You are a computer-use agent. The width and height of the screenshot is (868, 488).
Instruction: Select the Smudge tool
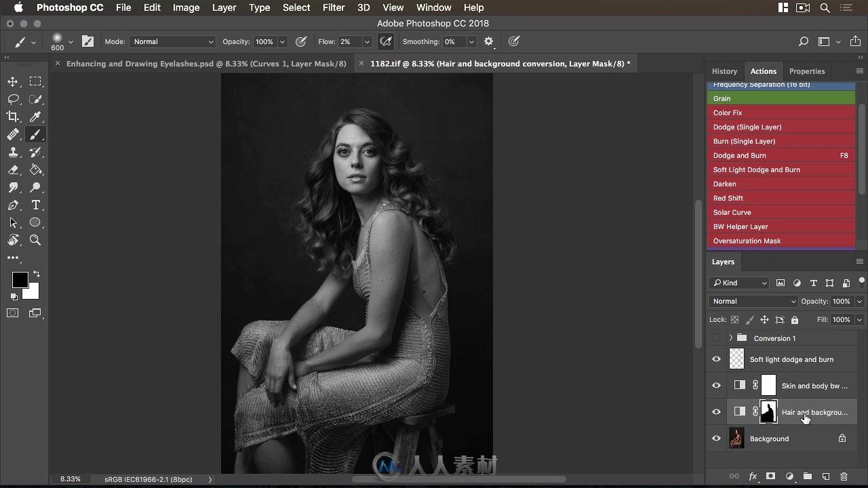(x=13, y=187)
